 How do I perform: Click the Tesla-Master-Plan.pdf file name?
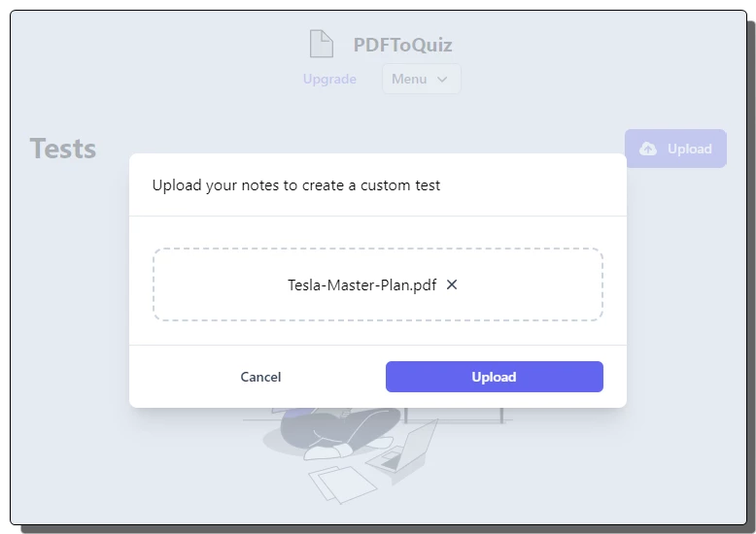point(362,285)
